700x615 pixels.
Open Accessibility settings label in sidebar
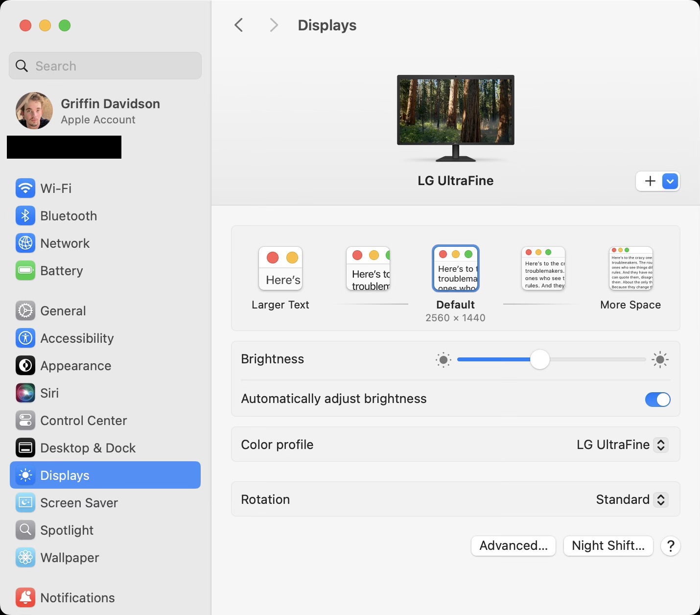pyautogui.click(x=77, y=338)
